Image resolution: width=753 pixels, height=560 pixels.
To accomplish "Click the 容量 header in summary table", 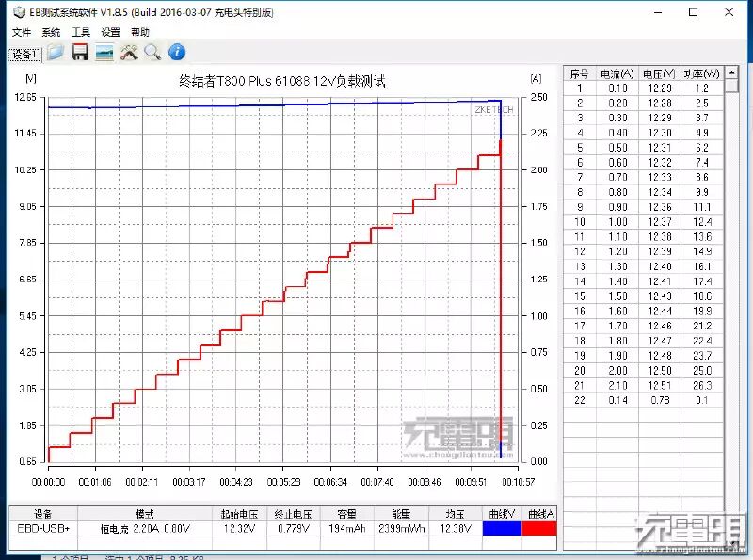I will click(x=346, y=514).
